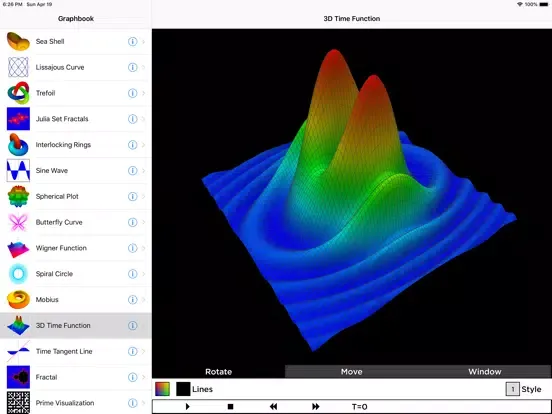This screenshot has width=552, height=414.
Task: Switch to Move mode
Action: tap(351, 372)
